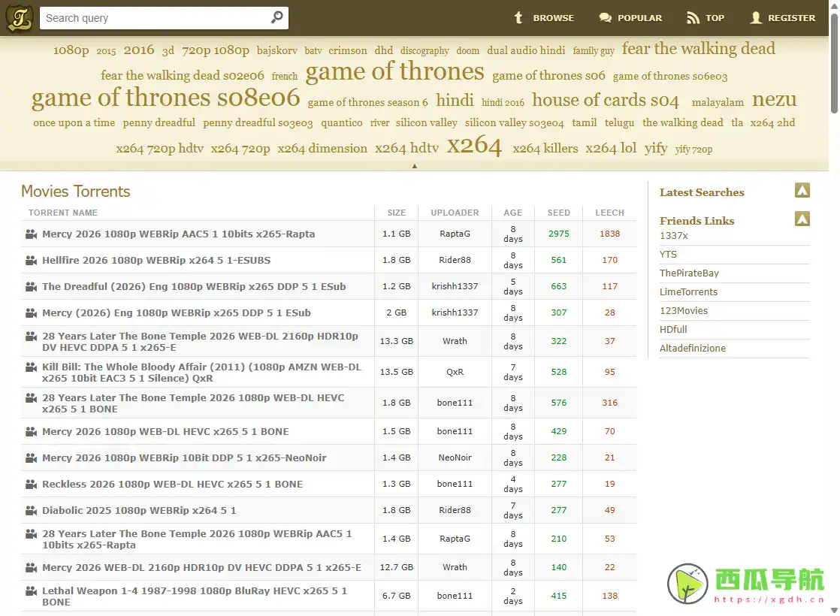
Task: Open the YTS friend link
Action: point(668,254)
